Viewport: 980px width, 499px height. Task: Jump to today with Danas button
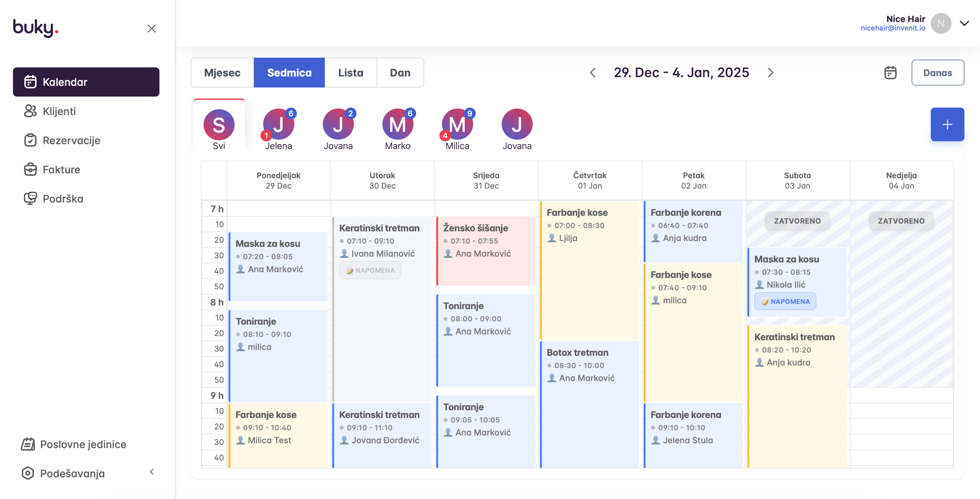click(938, 73)
